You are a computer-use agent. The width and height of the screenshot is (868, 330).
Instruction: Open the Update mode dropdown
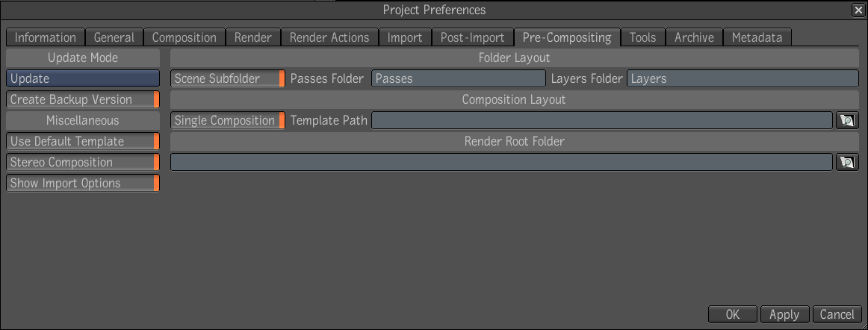[x=83, y=78]
